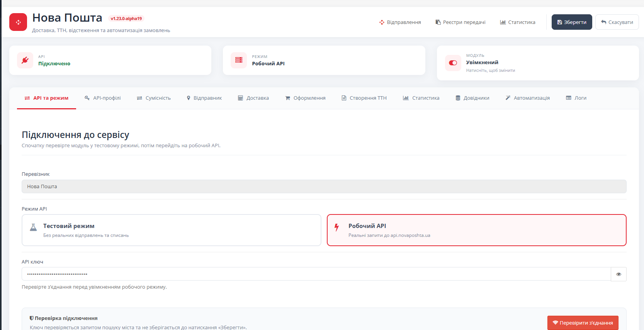Toggle the Модуль Увімкнений switch
The height and width of the screenshot is (330, 644).
tap(453, 63)
